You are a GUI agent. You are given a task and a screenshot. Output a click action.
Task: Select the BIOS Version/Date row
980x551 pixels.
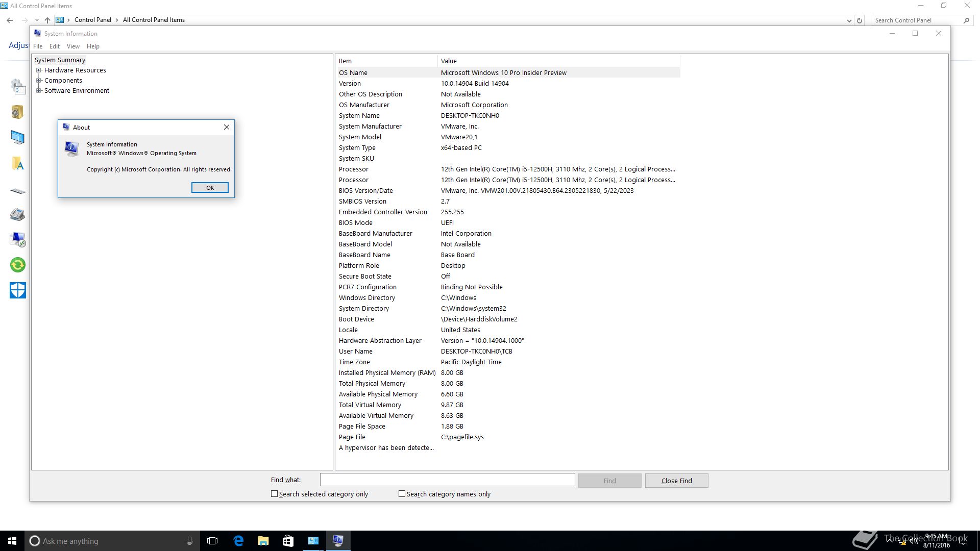coord(508,190)
